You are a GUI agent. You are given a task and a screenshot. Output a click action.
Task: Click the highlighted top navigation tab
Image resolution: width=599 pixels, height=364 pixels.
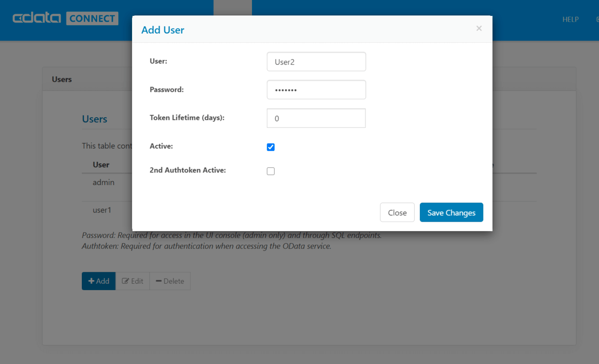click(232, 7)
